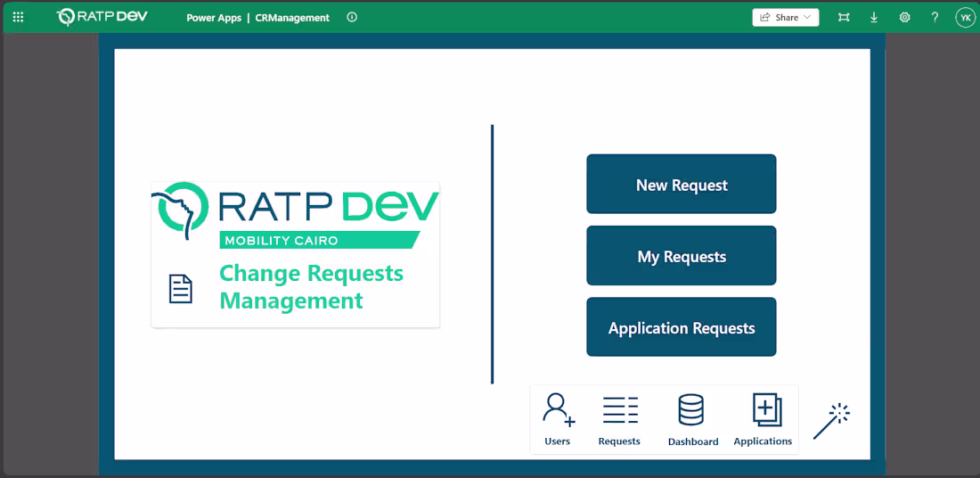Click the New Request button
This screenshot has width=980, height=478.
(x=682, y=184)
